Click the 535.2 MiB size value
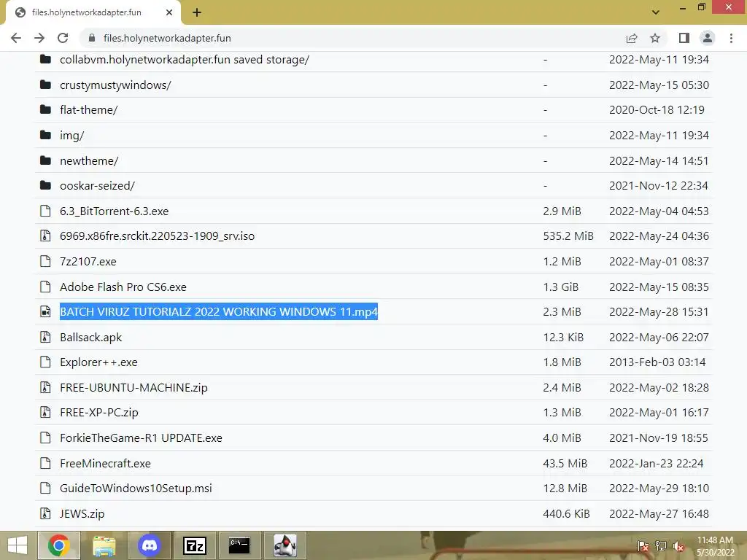Screen dimensions: 747x560 (568, 236)
